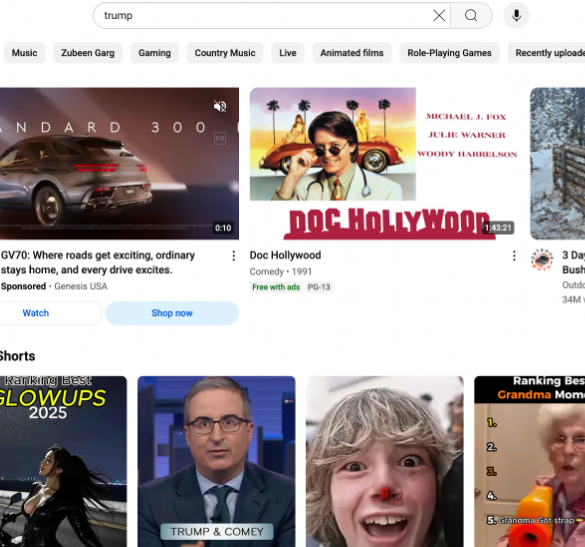
Task: Click the 1:43:21 duration badge
Action: pos(498,228)
